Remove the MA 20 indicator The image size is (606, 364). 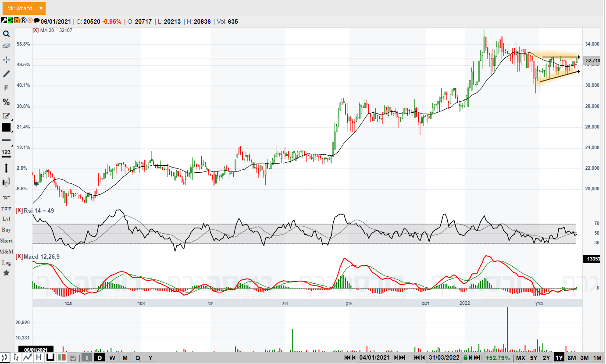click(x=36, y=30)
